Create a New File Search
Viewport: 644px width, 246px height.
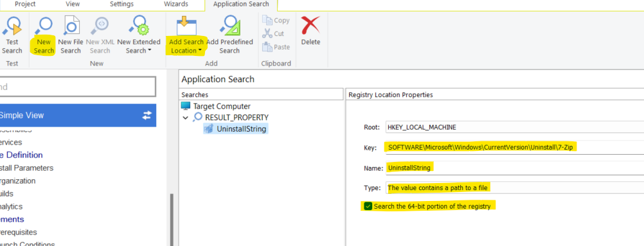(x=71, y=35)
